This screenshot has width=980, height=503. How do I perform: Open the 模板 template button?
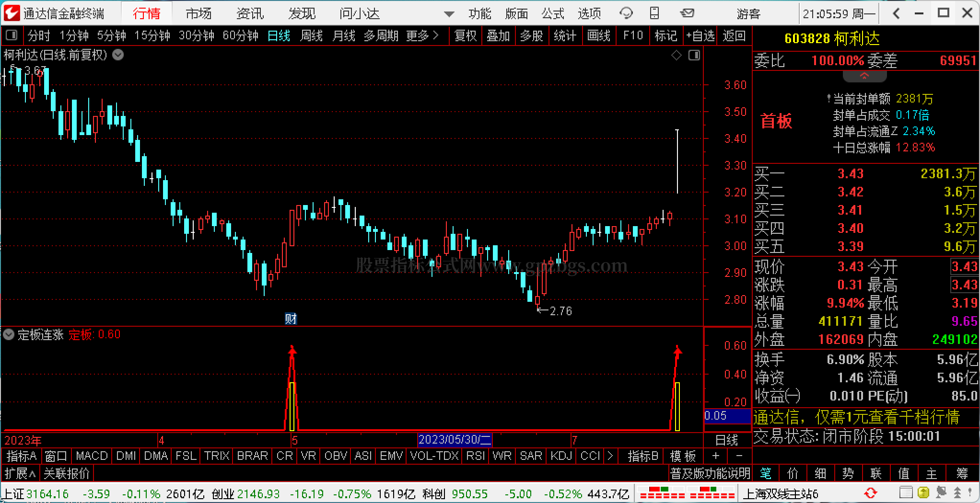coord(683,456)
